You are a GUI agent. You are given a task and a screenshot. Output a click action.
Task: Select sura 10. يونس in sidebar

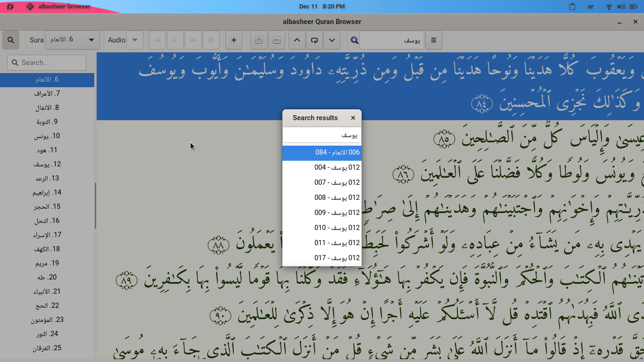47,136
